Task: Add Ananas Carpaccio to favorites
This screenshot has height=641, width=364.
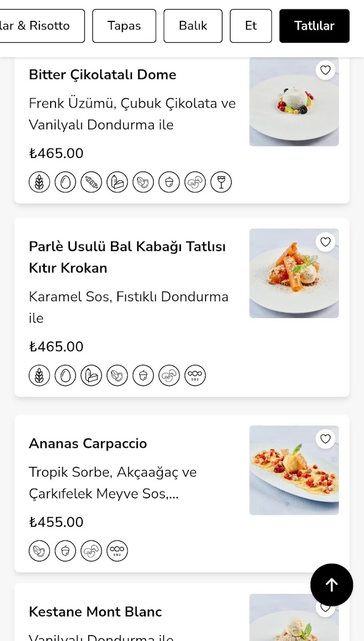Action: (326, 439)
